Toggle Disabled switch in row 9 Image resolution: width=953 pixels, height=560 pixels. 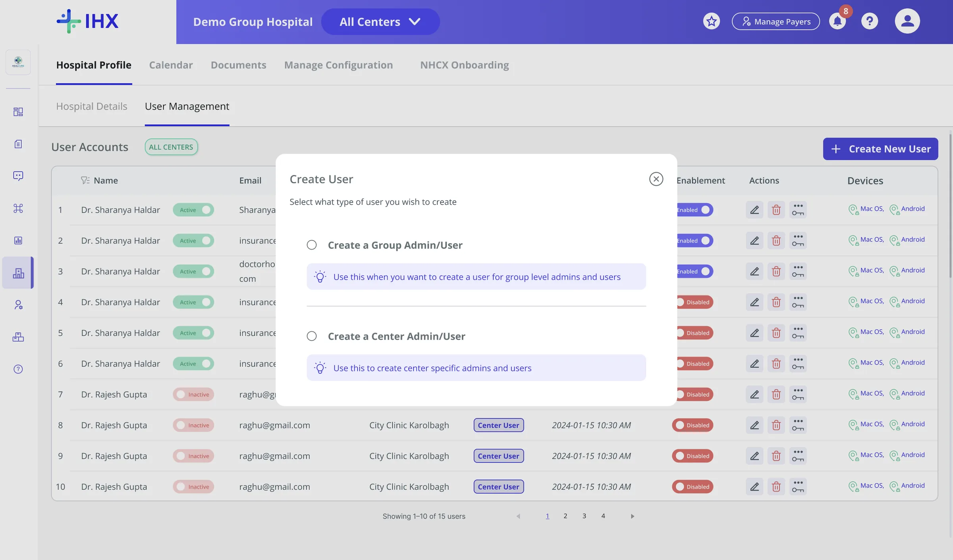pos(693,456)
